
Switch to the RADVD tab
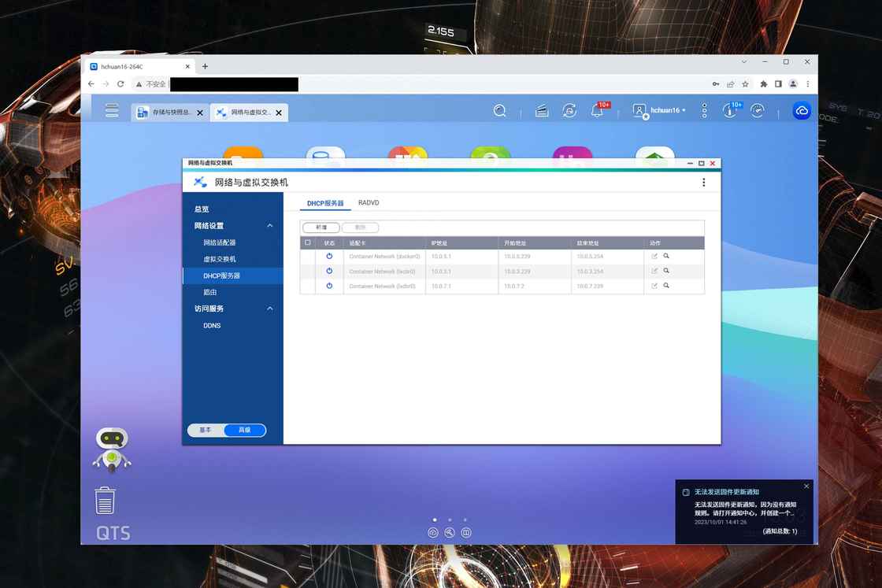(x=369, y=203)
